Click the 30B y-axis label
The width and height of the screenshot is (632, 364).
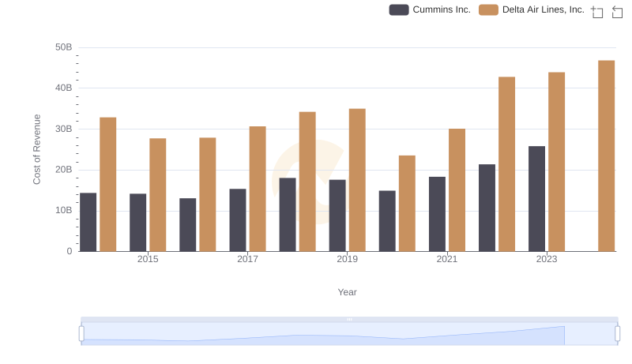tap(64, 129)
